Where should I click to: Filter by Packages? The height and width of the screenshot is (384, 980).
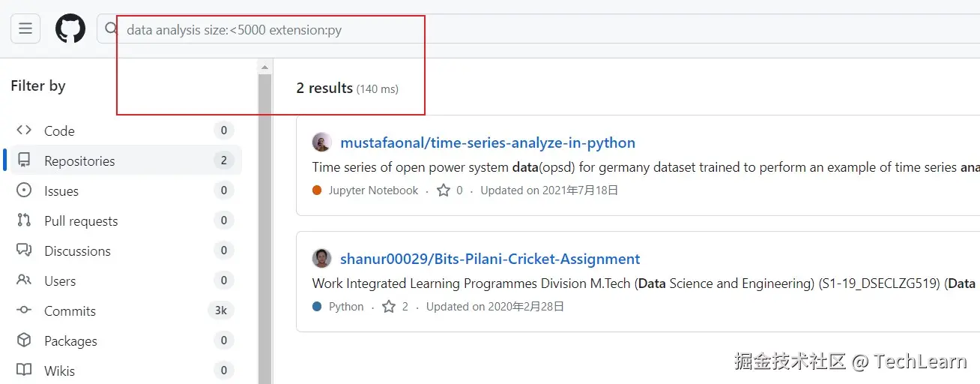(x=70, y=340)
